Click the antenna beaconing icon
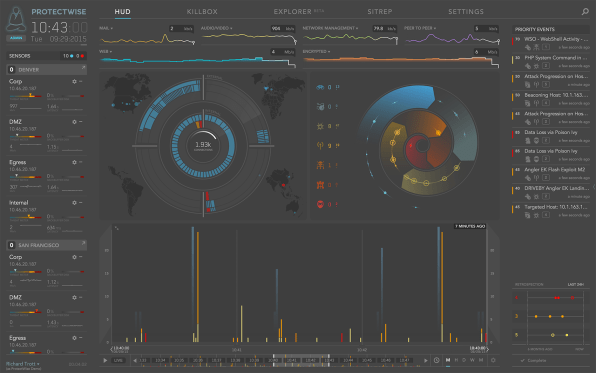 (x=320, y=146)
